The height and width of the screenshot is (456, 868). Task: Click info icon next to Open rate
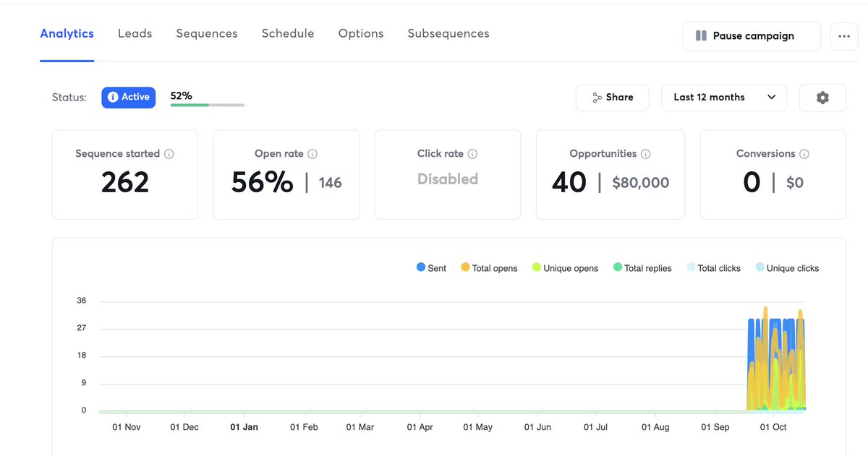click(313, 154)
